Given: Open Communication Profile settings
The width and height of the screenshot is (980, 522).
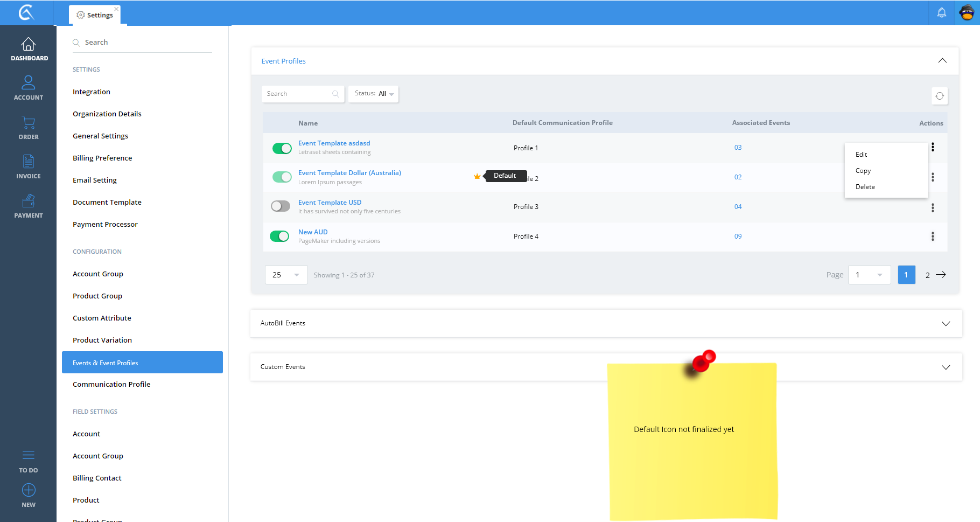Looking at the screenshot, I should pyautogui.click(x=111, y=385).
